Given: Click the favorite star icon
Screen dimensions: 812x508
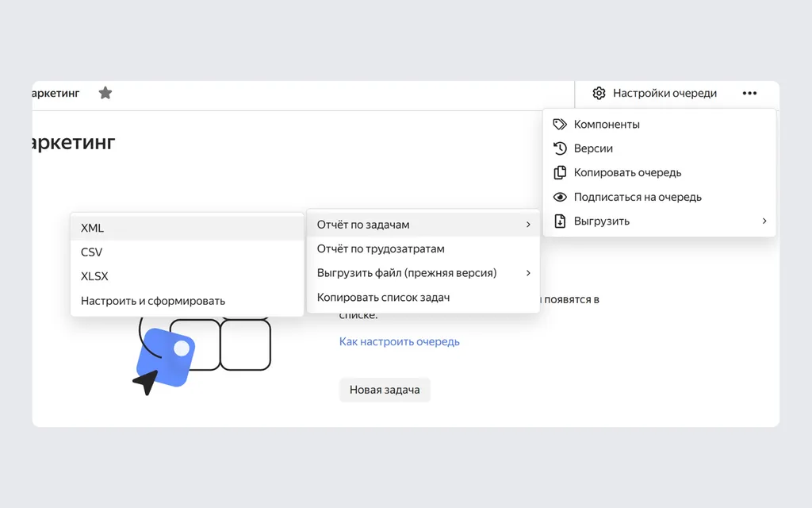Looking at the screenshot, I should tap(105, 93).
